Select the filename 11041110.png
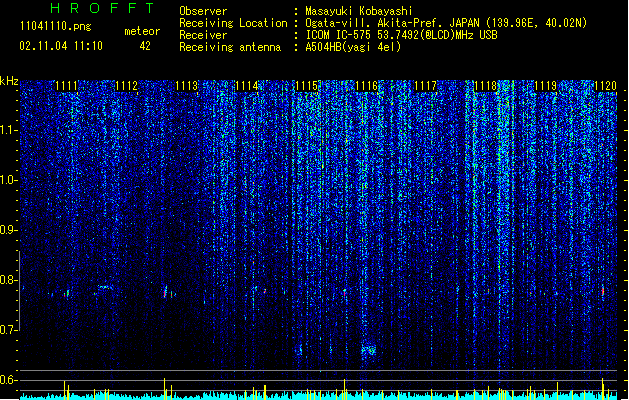 tap(56, 26)
